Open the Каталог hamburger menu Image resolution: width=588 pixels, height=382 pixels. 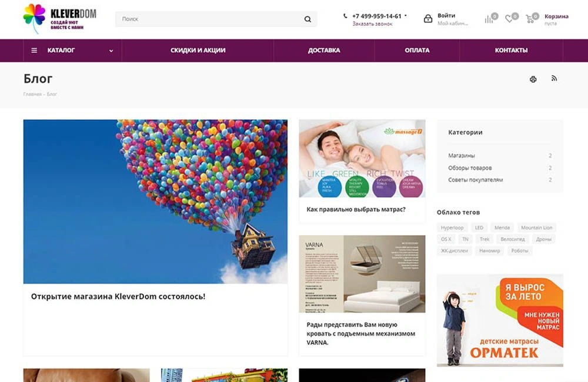click(x=34, y=50)
